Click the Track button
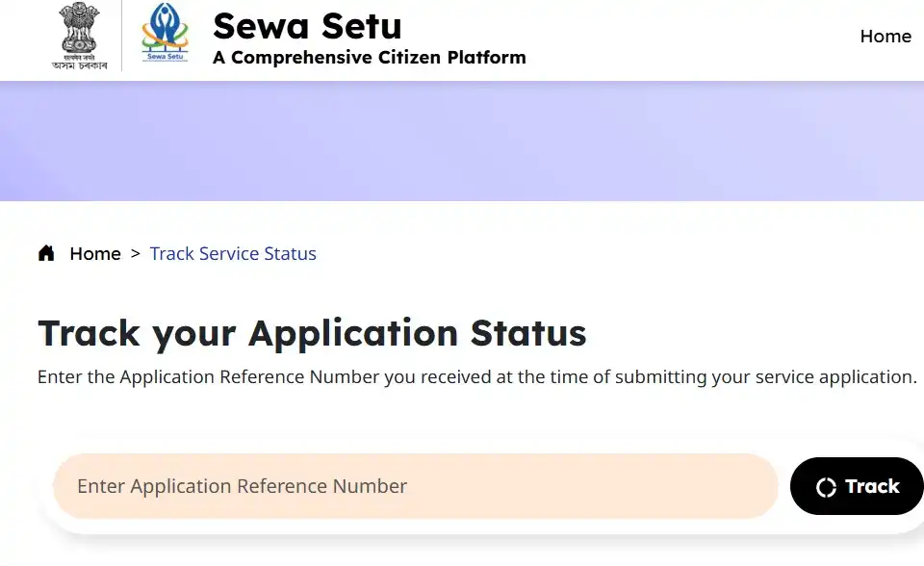The height and width of the screenshot is (566, 924). [x=857, y=486]
